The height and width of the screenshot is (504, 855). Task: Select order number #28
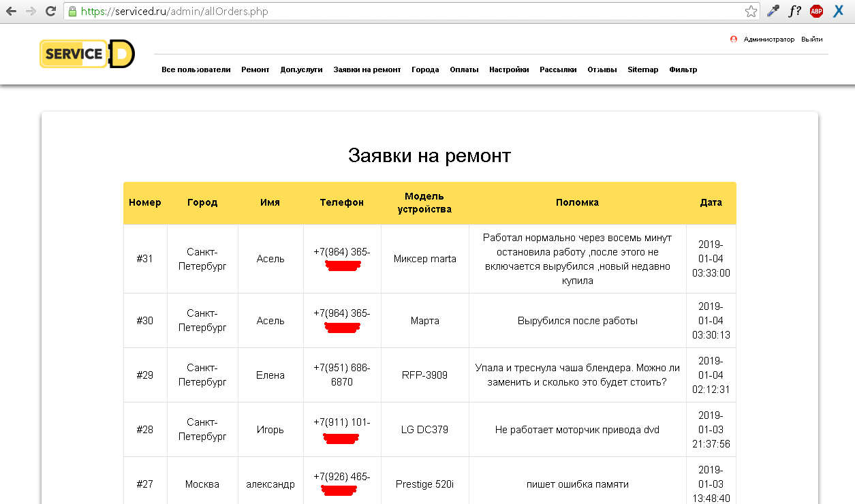(145, 430)
